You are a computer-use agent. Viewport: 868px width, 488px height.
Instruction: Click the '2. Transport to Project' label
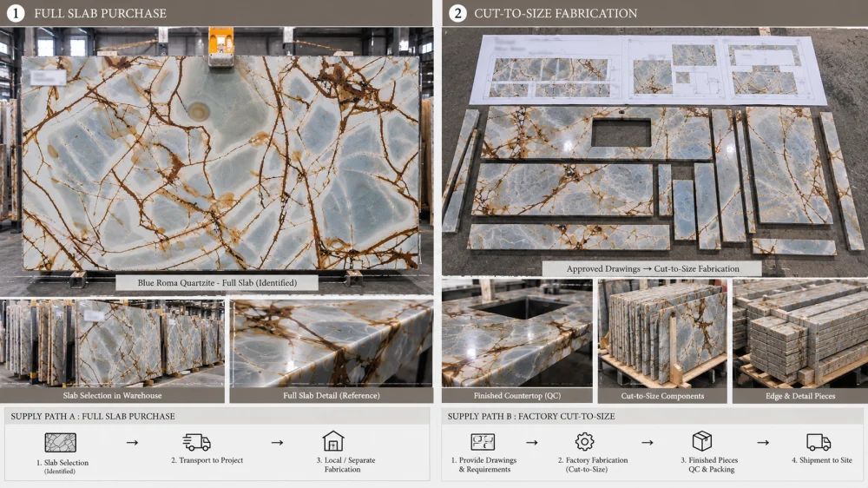[207, 460]
